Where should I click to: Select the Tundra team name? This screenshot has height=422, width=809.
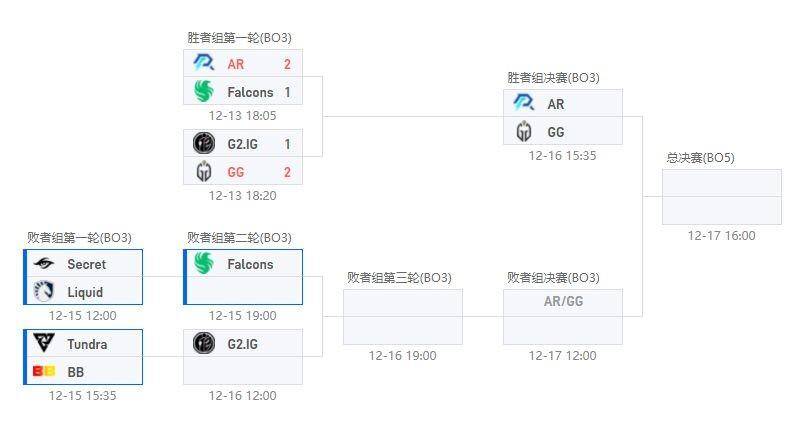(87, 344)
